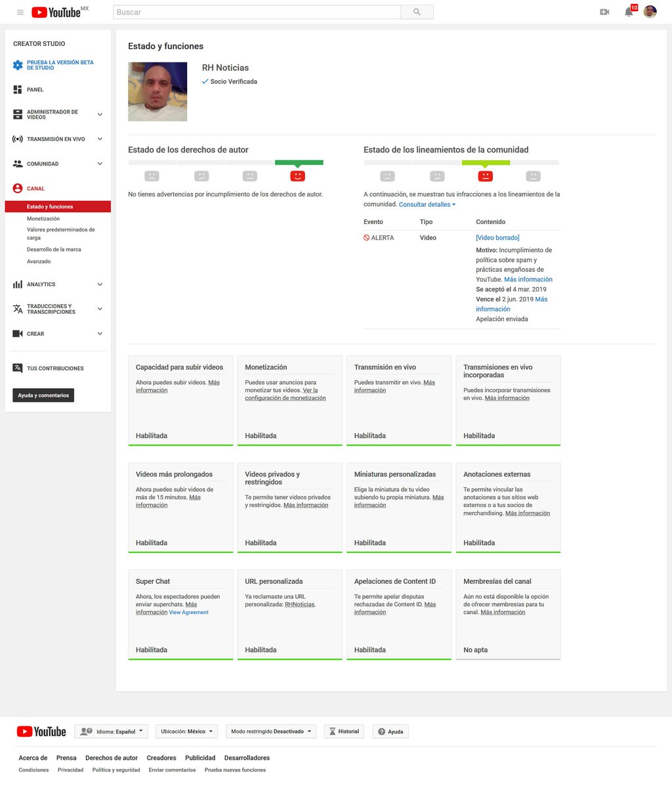This screenshot has height=788, width=672.
Task: Open the Idioma Español dropdown
Action: click(x=112, y=732)
